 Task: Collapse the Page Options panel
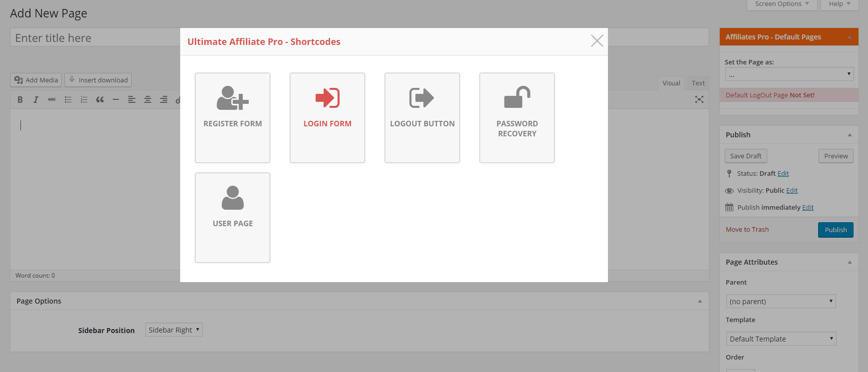[x=700, y=301]
